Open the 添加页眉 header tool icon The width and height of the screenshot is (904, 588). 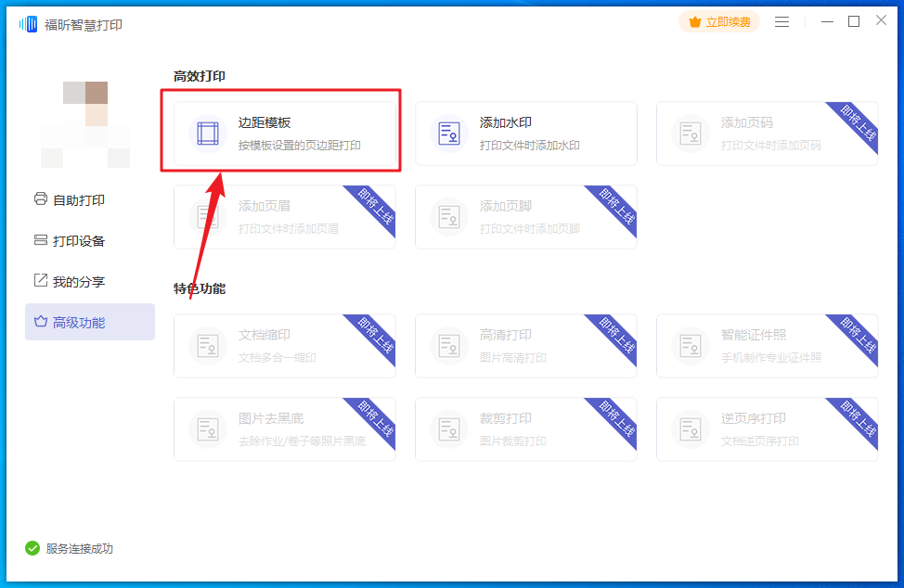207,216
